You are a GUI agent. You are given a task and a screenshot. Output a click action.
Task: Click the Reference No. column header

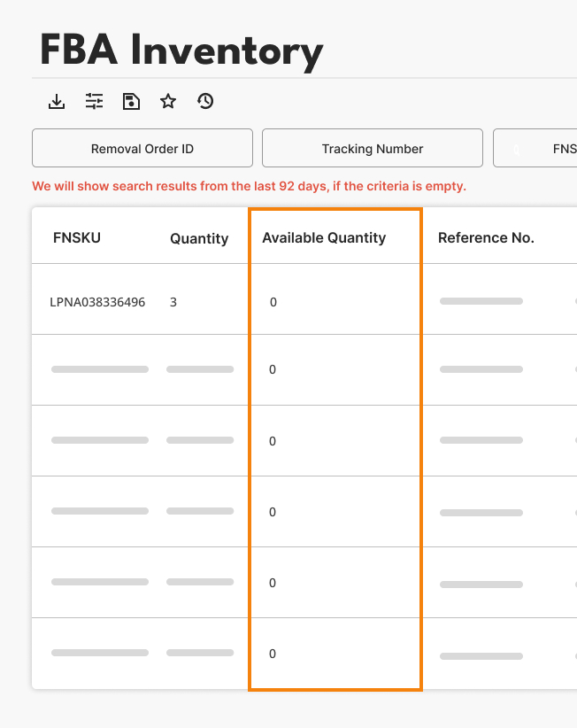coord(486,237)
